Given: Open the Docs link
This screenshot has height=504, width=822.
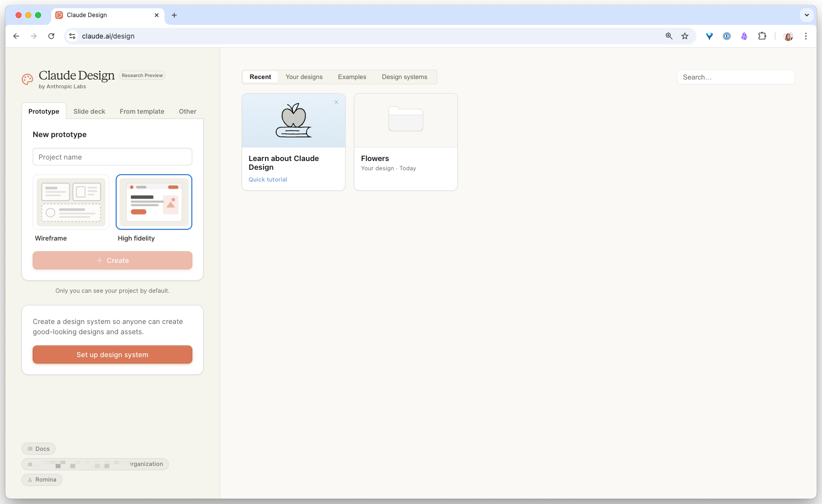Looking at the screenshot, I should click(39, 449).
